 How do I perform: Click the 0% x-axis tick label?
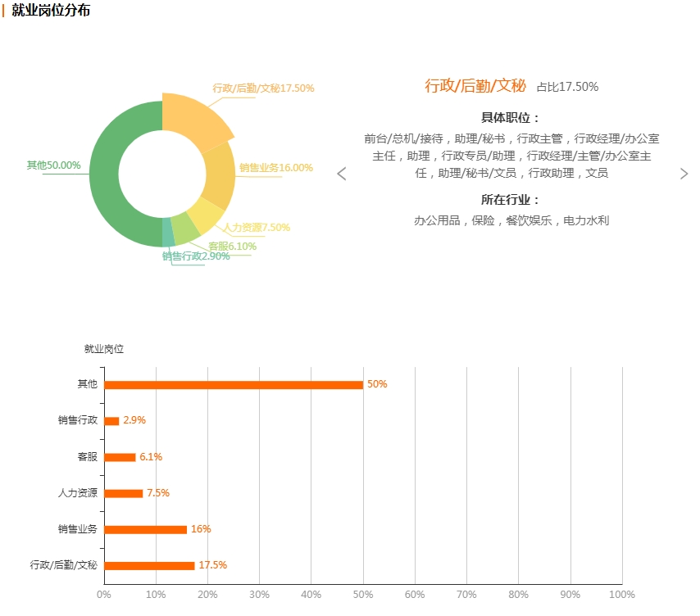[x=104, y=595]
